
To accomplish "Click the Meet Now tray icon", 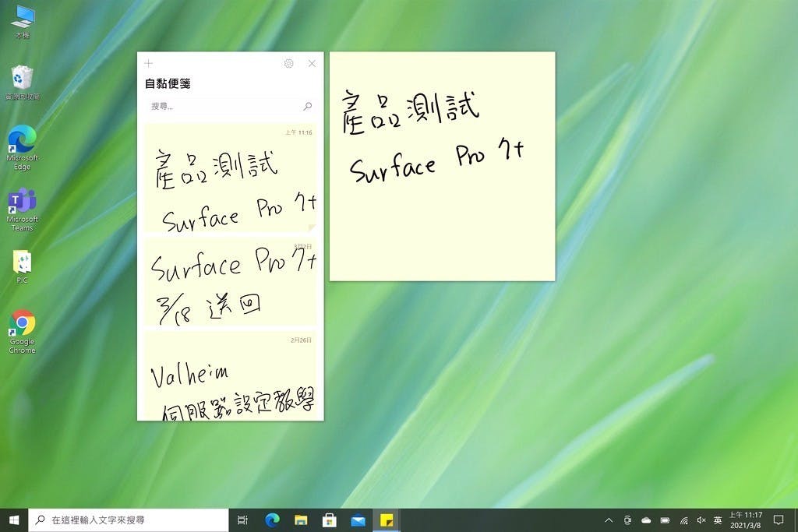I will click(x=627, y=520).
